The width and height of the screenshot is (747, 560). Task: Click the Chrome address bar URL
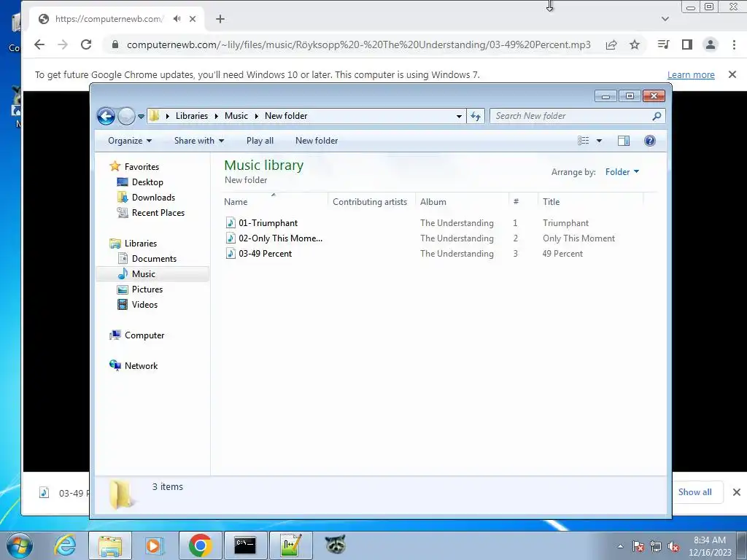coord(358,44)
